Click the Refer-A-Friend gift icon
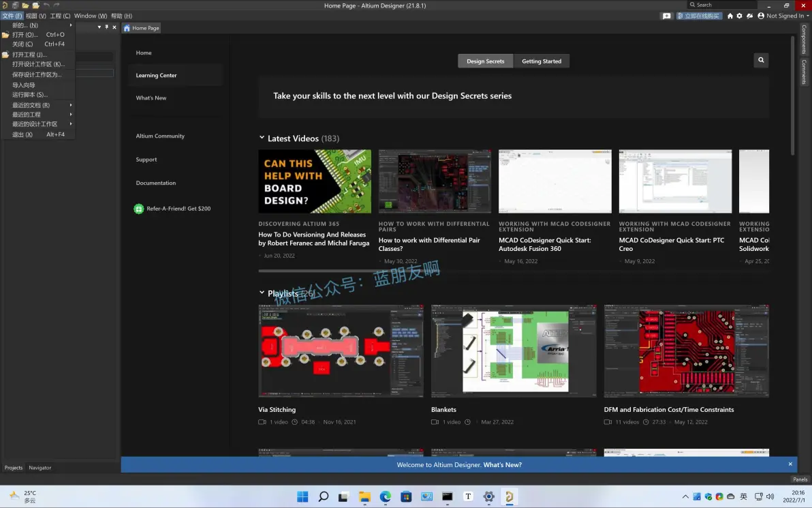Viewport: 812px width, 508px height. [138, 209]
